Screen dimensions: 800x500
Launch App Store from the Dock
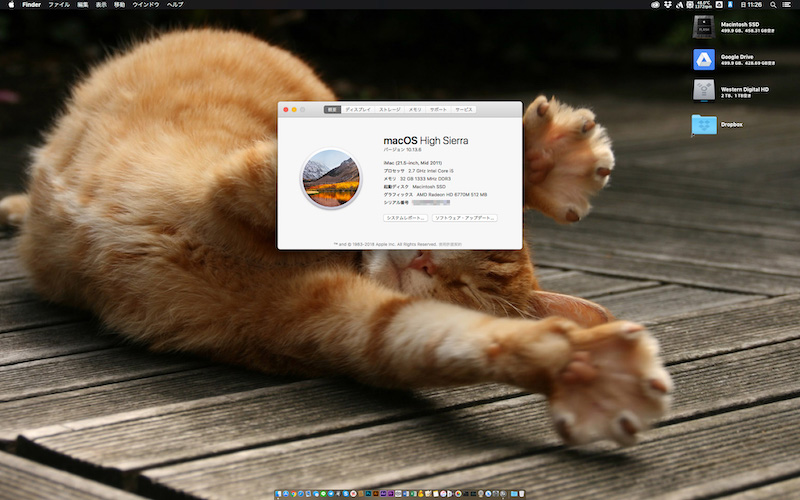coord(286,494)
